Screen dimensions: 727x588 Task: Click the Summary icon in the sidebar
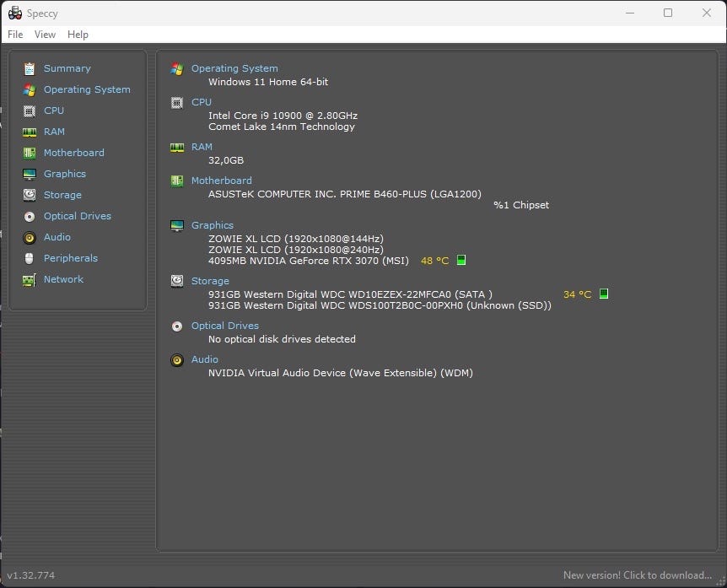(30, 68)
